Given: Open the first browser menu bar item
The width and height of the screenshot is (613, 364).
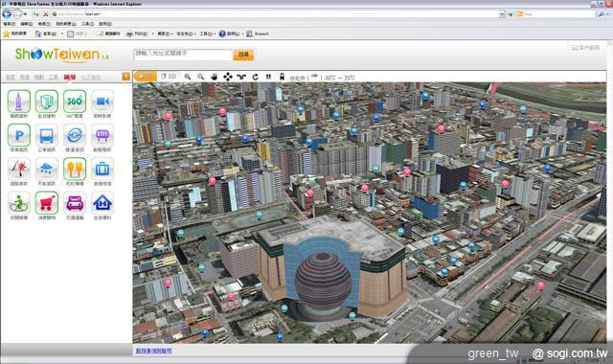Looking at the screenshot, I should click(10, 24).
